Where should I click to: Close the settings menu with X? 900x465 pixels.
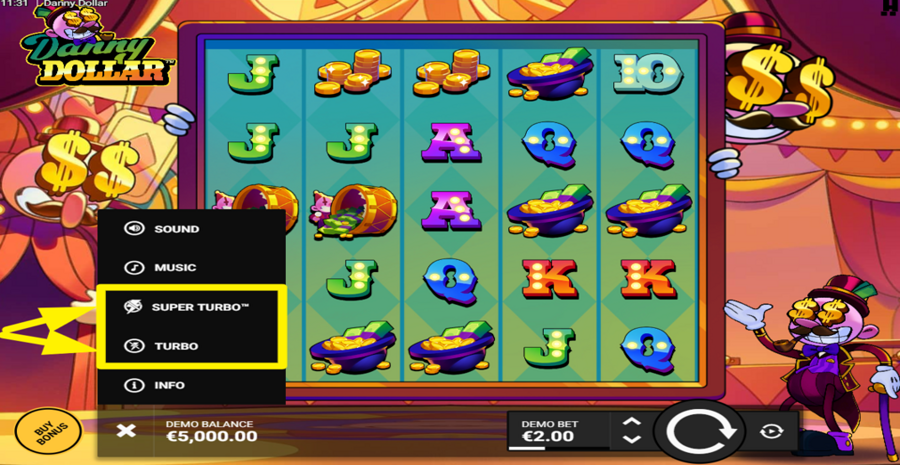[126, 431]
